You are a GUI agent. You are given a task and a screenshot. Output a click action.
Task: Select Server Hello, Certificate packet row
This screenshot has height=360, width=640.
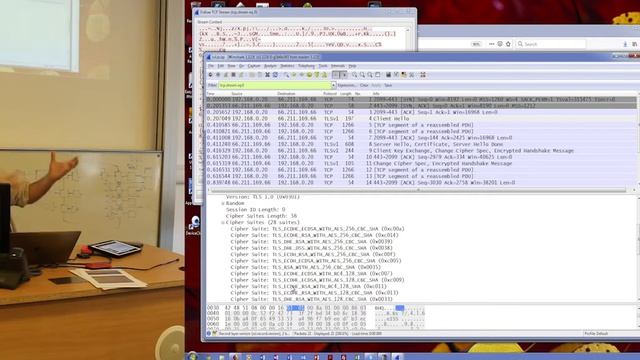click(421, 144)
